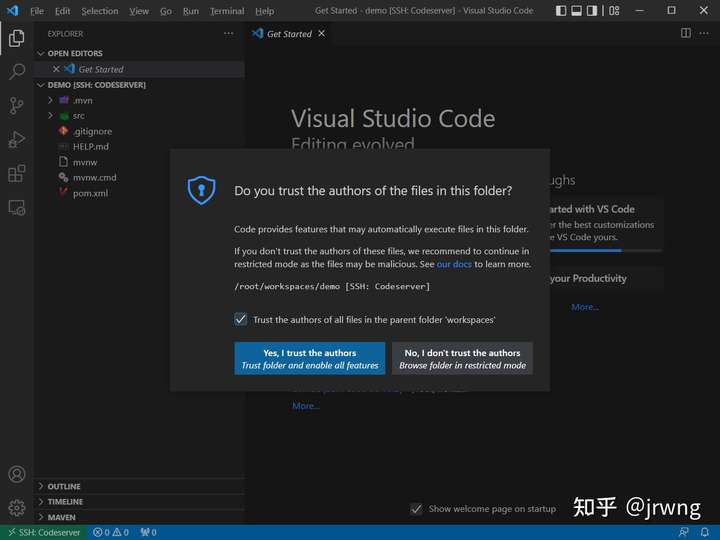
Task: Open the Search view icon
Action: click(x=17, y=71)
